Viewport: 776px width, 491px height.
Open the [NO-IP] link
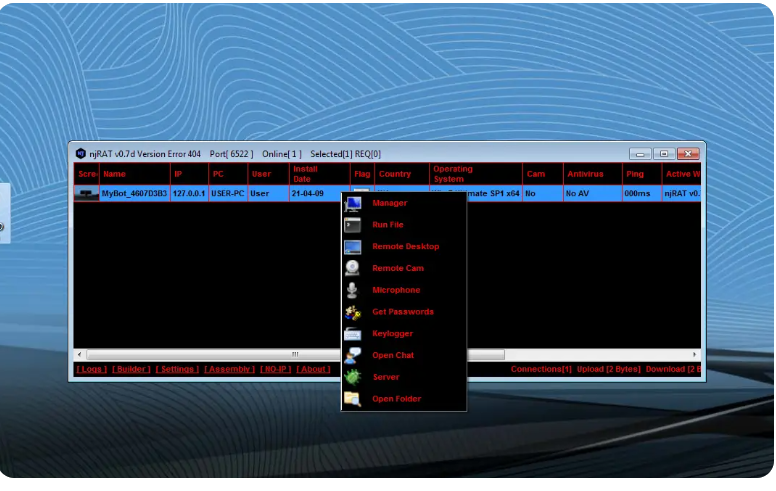coord(276,369)
